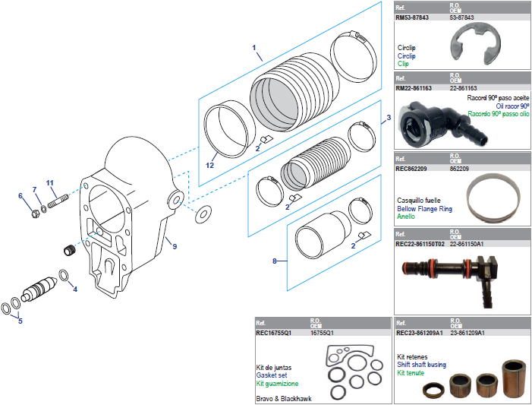The width and height of the screenshot is (532, 405).
Task: Click the 'Gasket set' label
Action: tap(272, 375)
